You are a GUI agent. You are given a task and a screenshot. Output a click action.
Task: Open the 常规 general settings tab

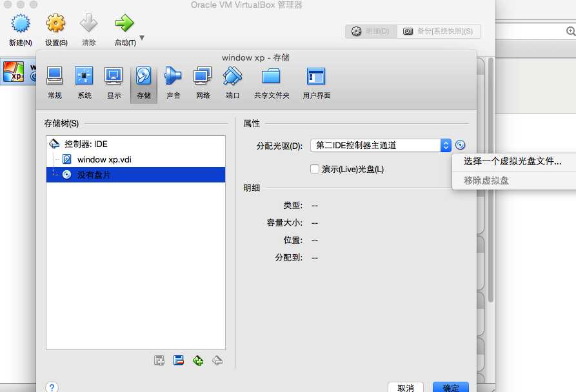tap(55, 83)
